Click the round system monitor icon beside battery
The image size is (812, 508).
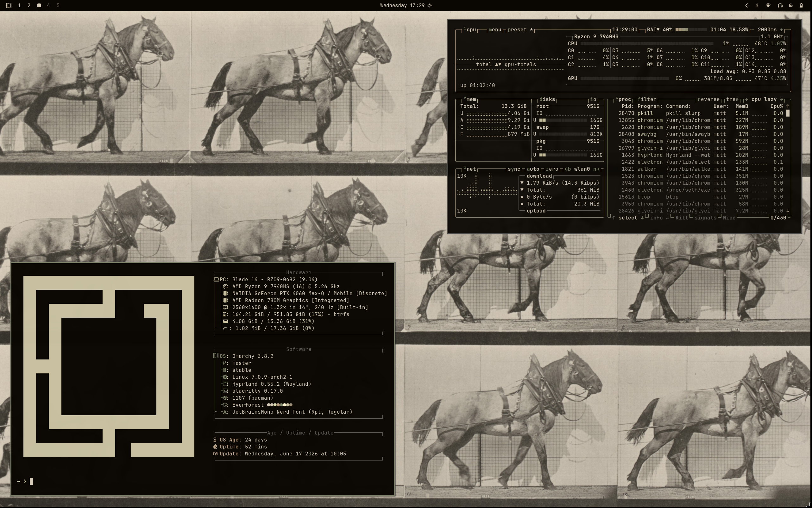791,5
